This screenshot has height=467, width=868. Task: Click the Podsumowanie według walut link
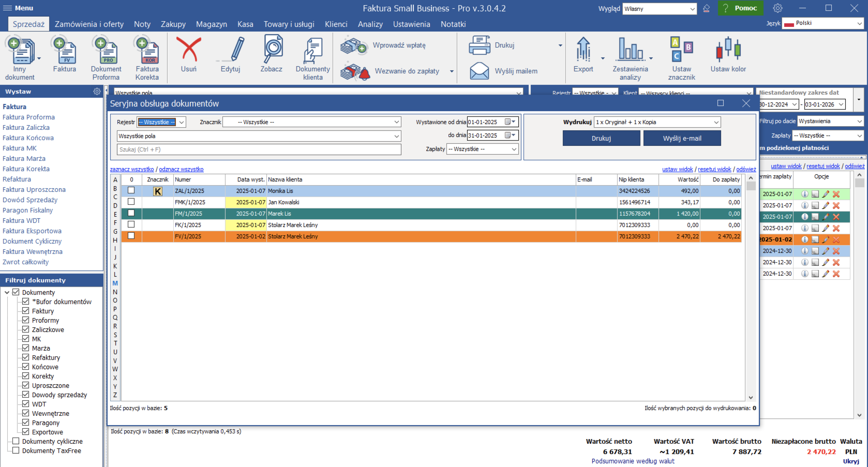tap(633, 461)
